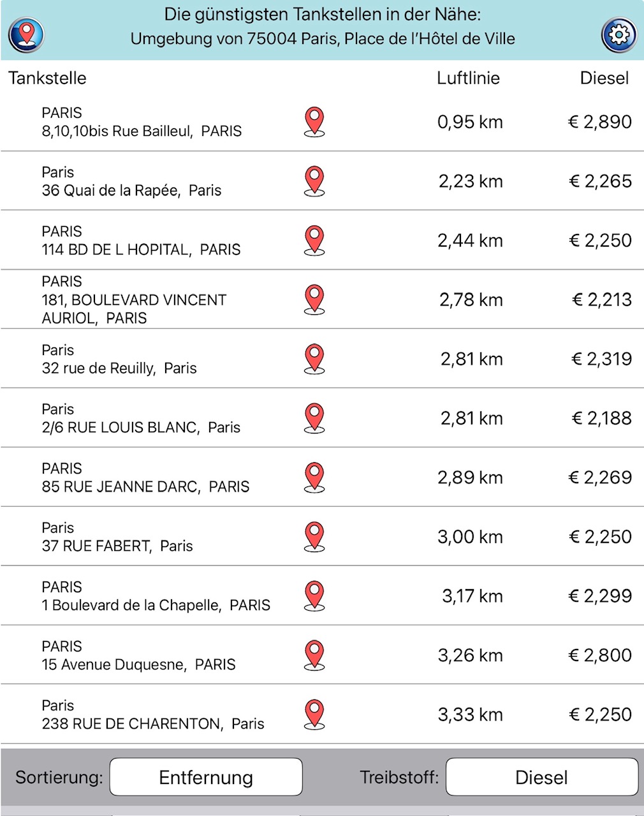Tap map pin for Boulevard Vincent Auriol station
This screenshot has width=644, height=816.
tap(314, 300)
